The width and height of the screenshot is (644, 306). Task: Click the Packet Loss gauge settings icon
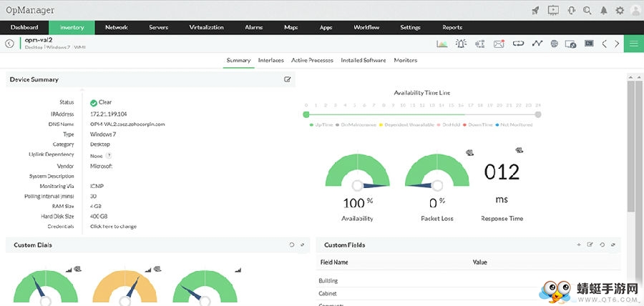470,152
